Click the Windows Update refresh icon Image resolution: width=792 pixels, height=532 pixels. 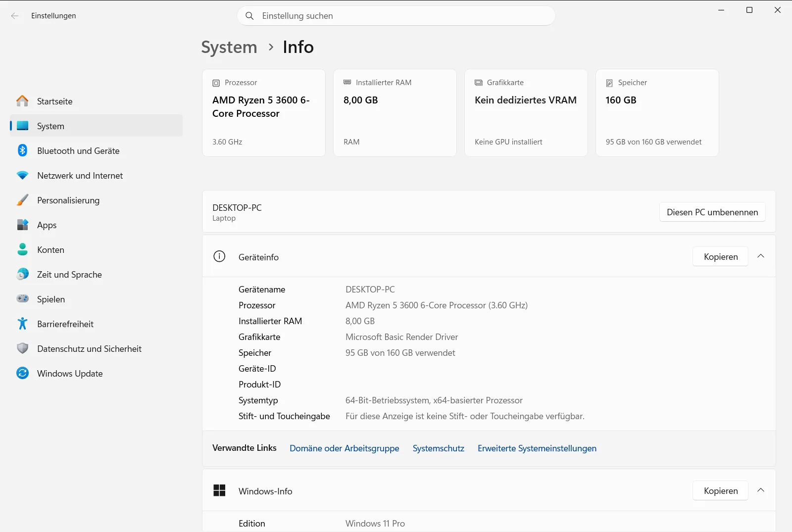pyautogui.click(x=22, y=373)
